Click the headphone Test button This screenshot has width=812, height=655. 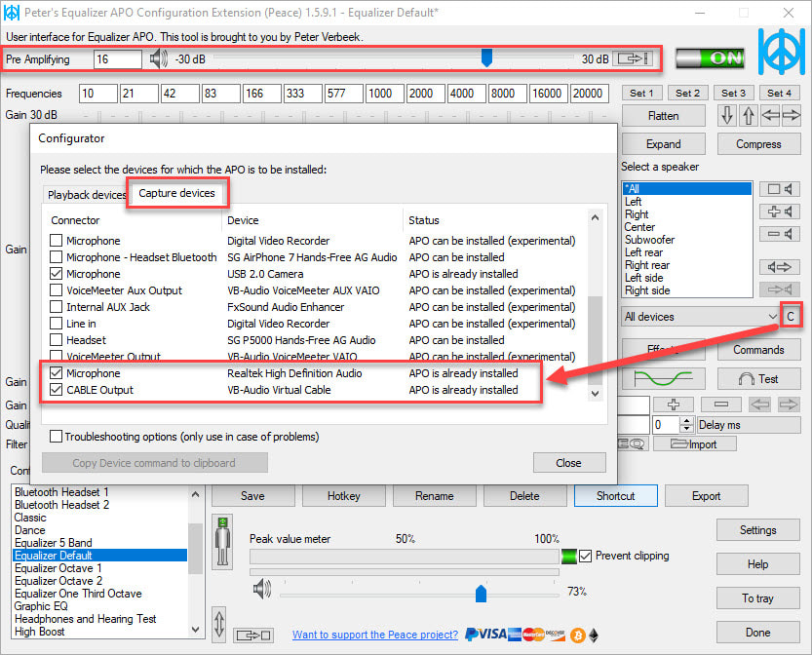pyautogui.click(x=758, y=379)
